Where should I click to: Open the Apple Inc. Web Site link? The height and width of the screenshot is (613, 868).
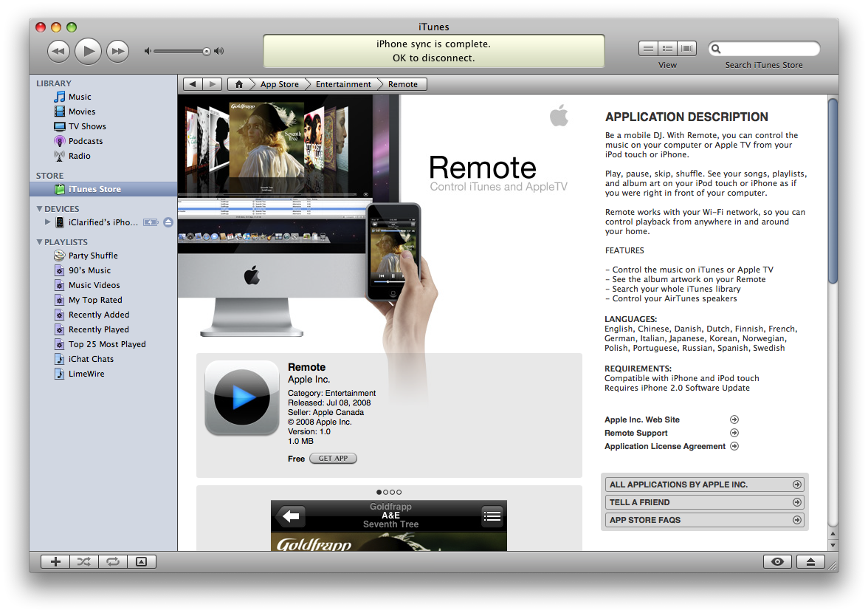pos(642,419)
